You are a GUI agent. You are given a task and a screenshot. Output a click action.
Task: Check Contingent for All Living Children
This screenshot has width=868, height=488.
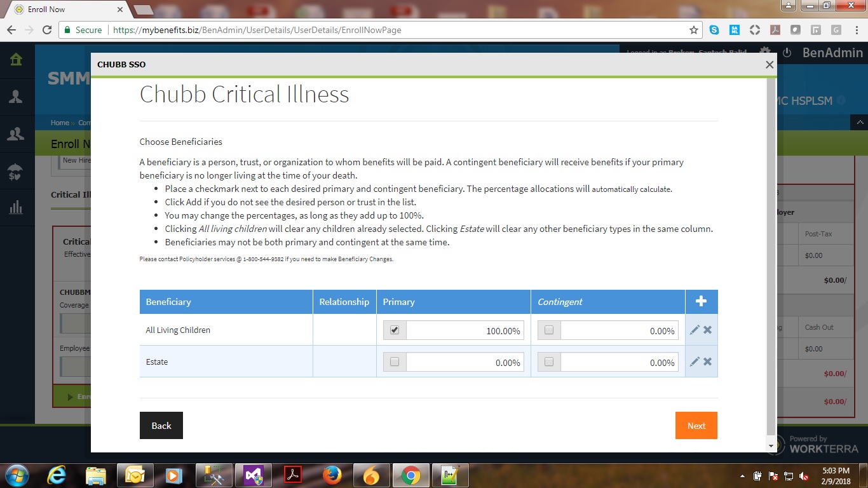(549, 330)
